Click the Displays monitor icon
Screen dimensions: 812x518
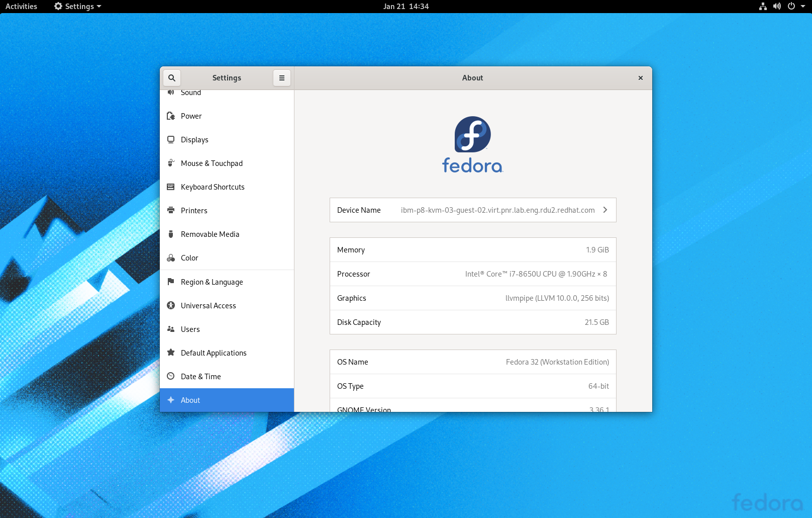(x=171, y=140)
